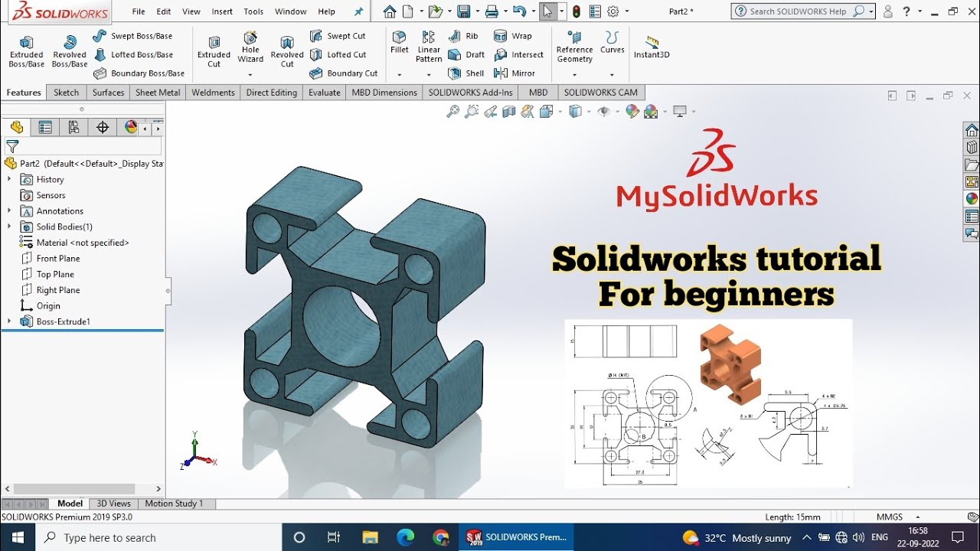Image resolution: width=980 pixels, height=551 pixels.
Task: Choose the Lofted Cut feature
Action: [338, 54]
